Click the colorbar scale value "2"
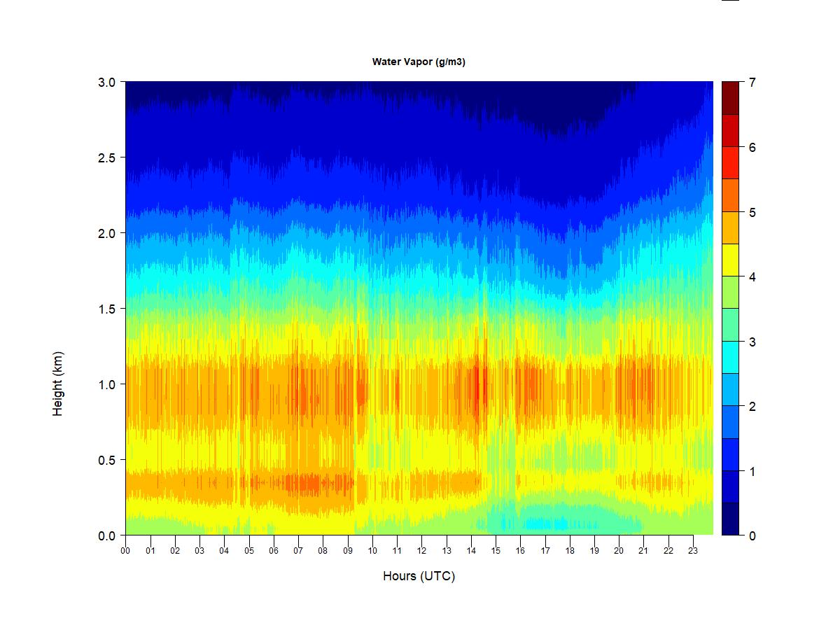This screenshot has height=630, width=840. pos(752,407)
